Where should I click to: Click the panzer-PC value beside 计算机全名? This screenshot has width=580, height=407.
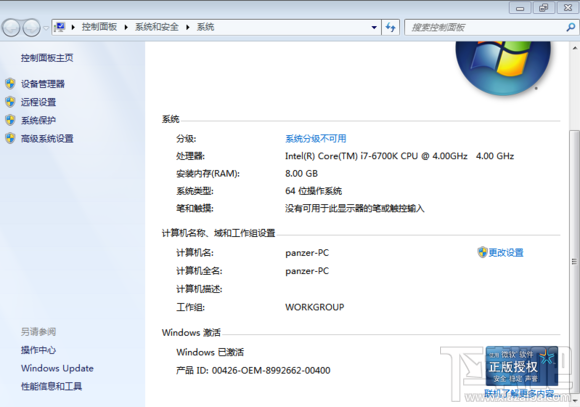(x=307, y=271)
